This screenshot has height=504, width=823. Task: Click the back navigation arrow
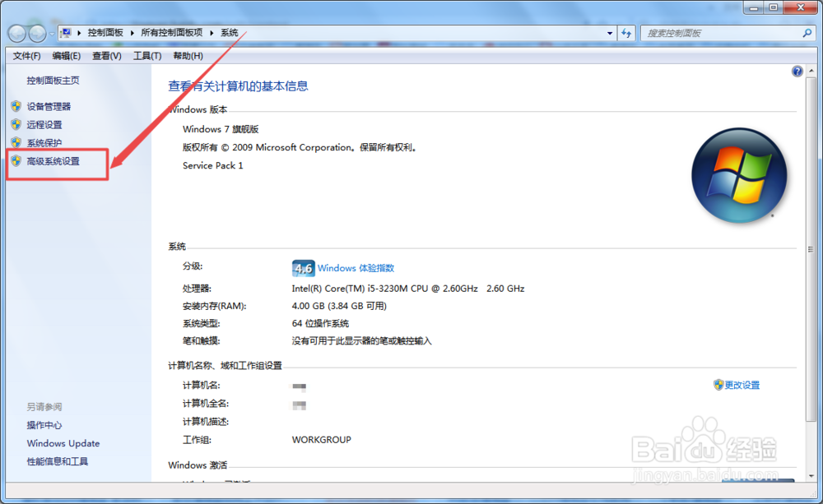[17, 32]
